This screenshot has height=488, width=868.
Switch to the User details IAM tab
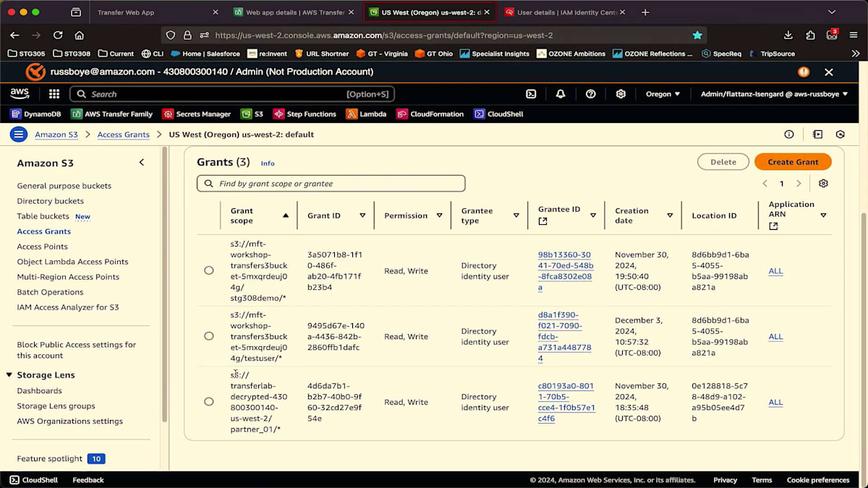click(x=566, y=12)
